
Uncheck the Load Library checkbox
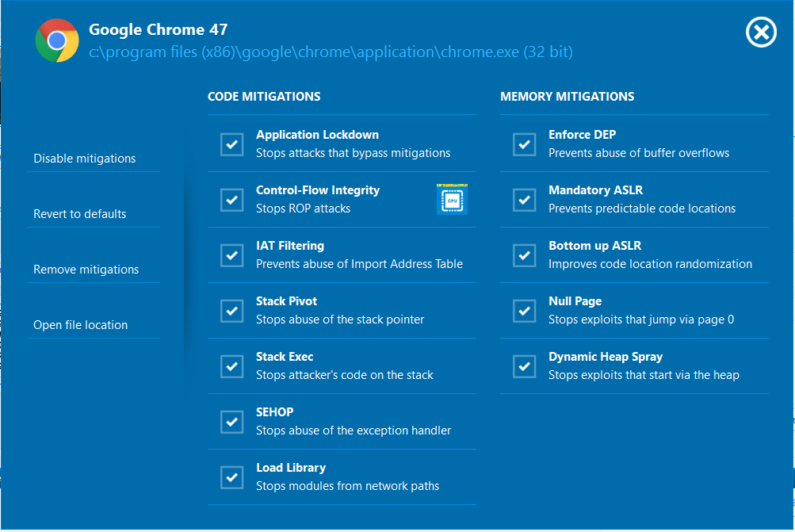click(231, 477)
